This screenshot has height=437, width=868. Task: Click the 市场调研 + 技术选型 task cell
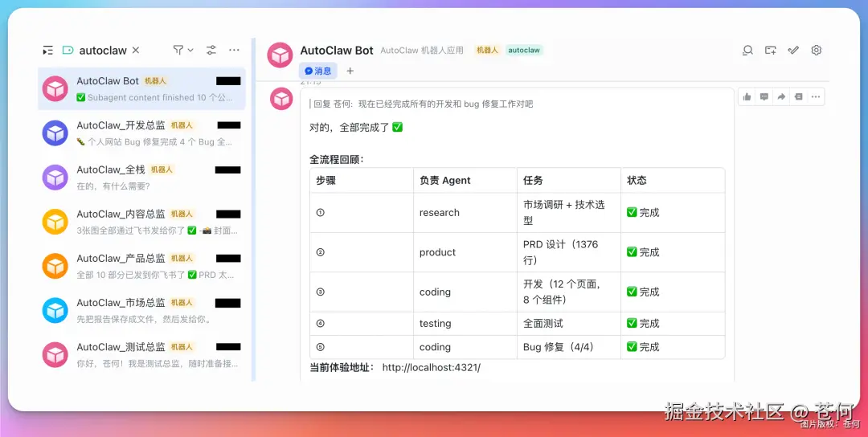point(568,212)
